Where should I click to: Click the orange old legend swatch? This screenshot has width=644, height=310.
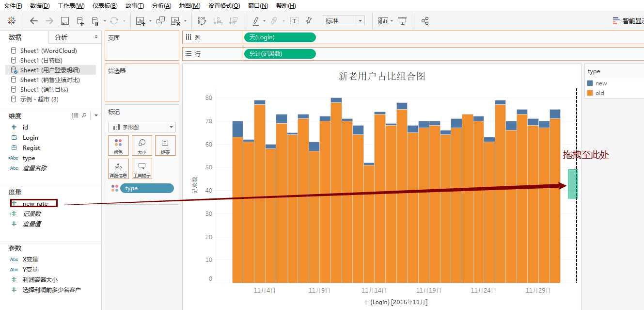[590, 93]
